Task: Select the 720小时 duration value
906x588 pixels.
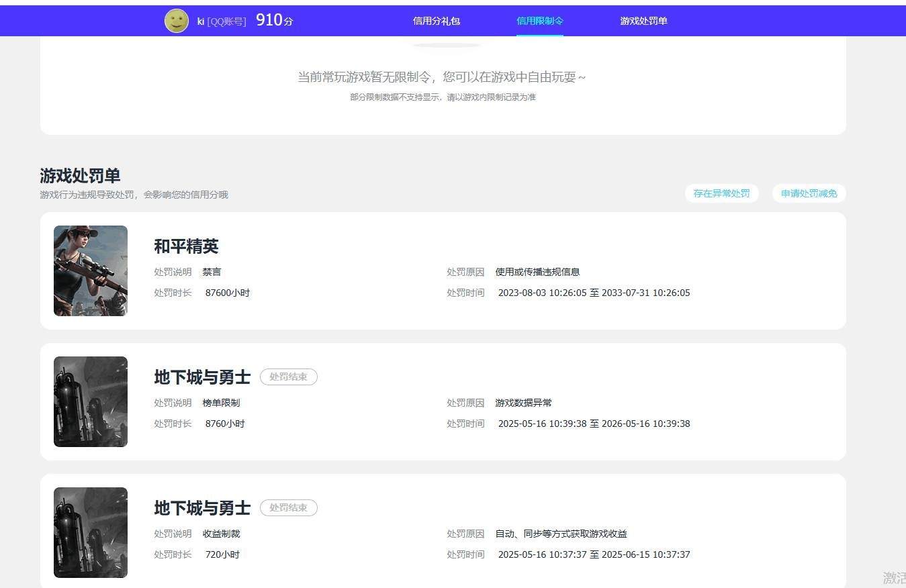Action: tap(222, 554)
